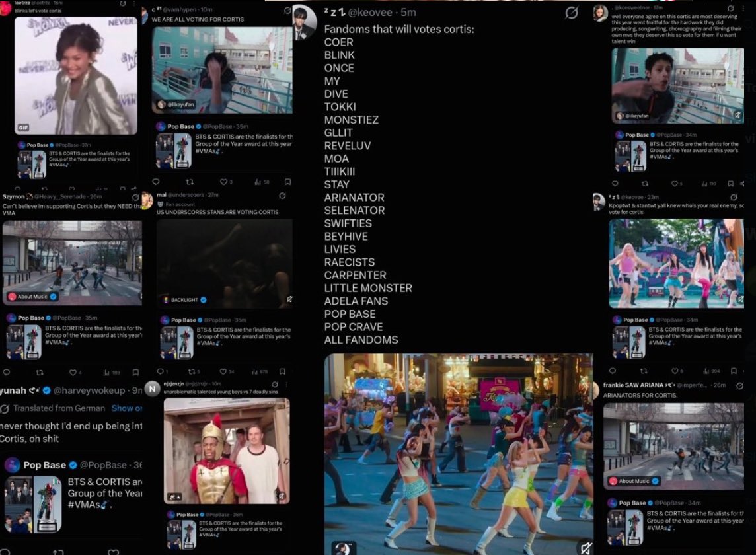Reply to keovee's "Kpoptwt & stantwt" post
The height and width of the screenshot is (555, 756).
(x=613, y=371)
